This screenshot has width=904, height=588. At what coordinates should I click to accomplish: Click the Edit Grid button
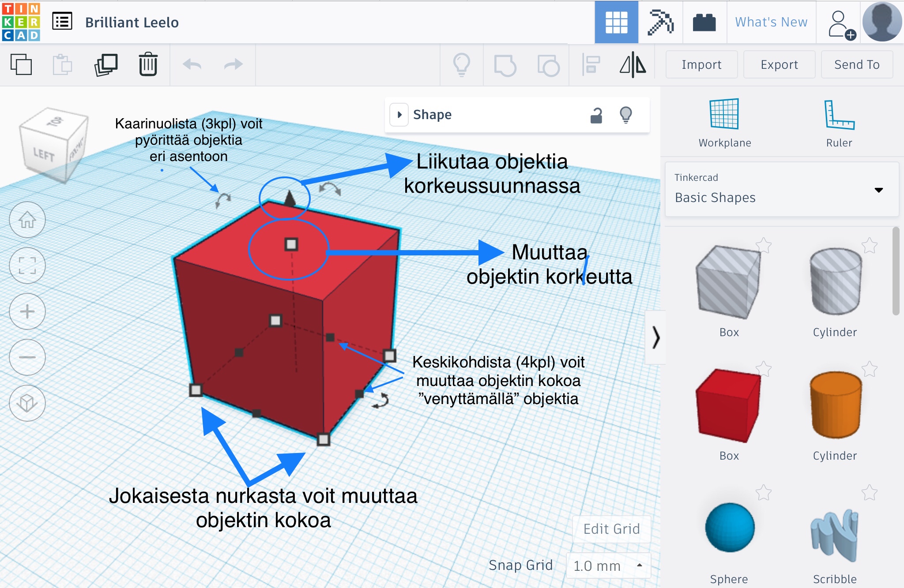[611, 529]
